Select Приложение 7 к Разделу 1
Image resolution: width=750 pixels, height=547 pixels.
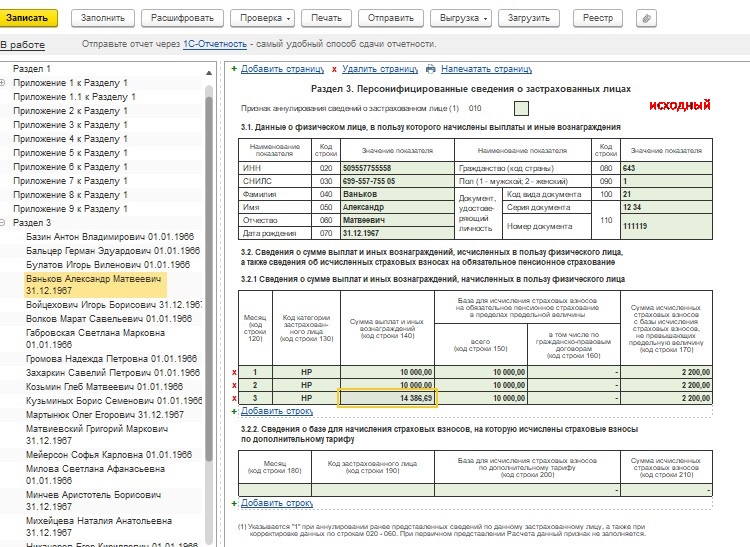pyautogui.click(x=70, y=181)
